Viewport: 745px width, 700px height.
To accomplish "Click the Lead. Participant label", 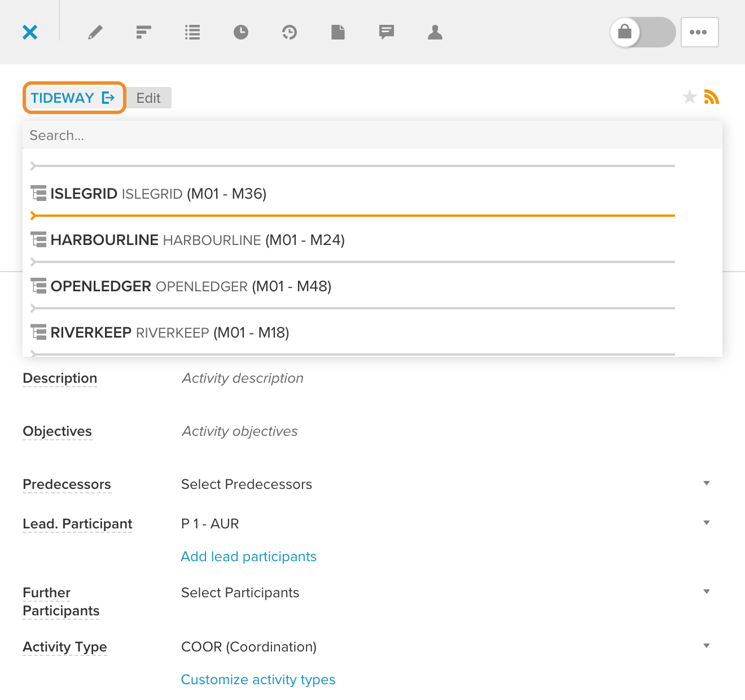I will (77, 524).
